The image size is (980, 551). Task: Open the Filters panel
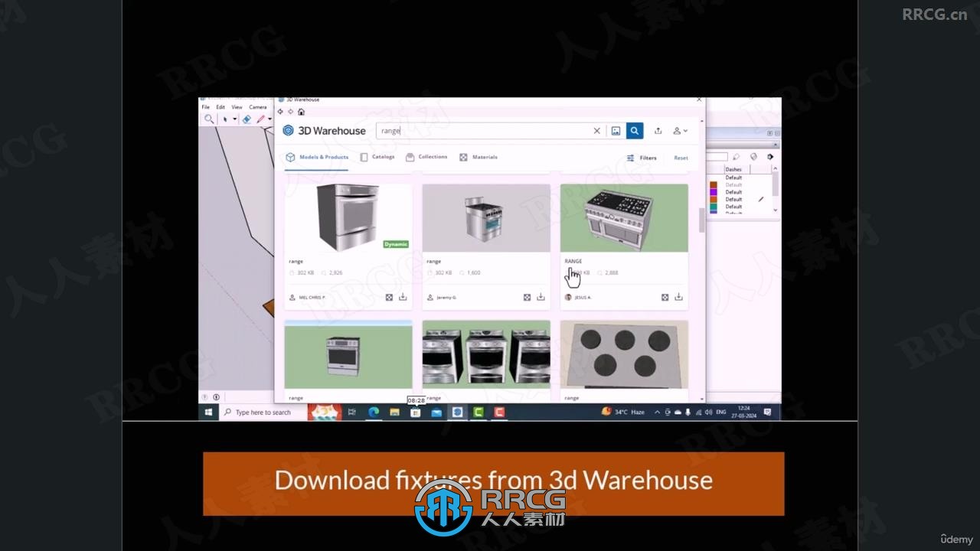[642, 158]
